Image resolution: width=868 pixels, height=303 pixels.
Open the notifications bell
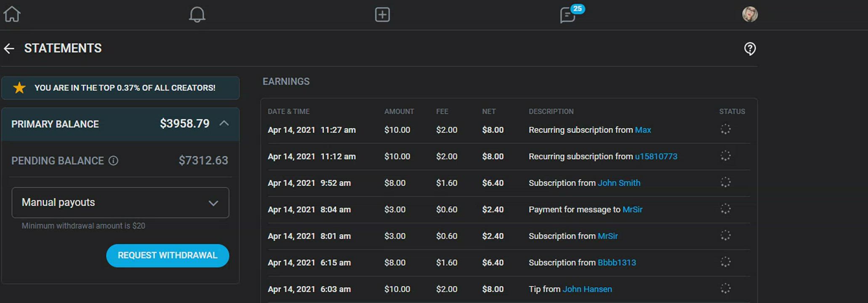(197, 15)
